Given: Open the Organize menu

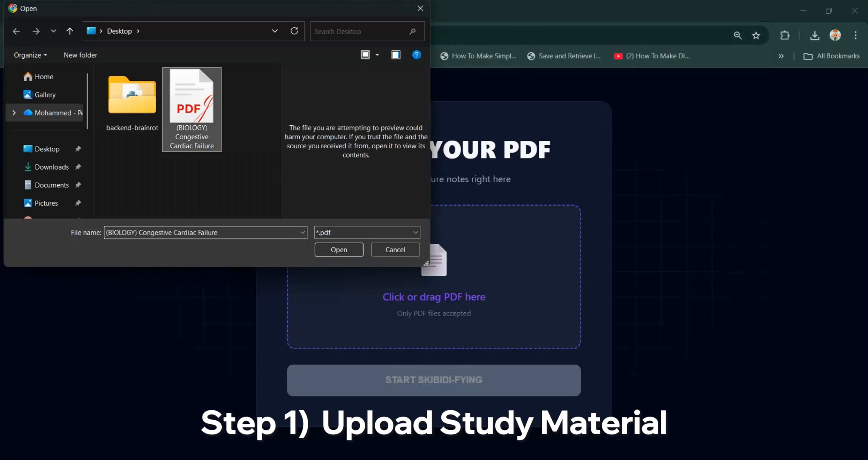Looking at the screenshot, I should 30,55.
